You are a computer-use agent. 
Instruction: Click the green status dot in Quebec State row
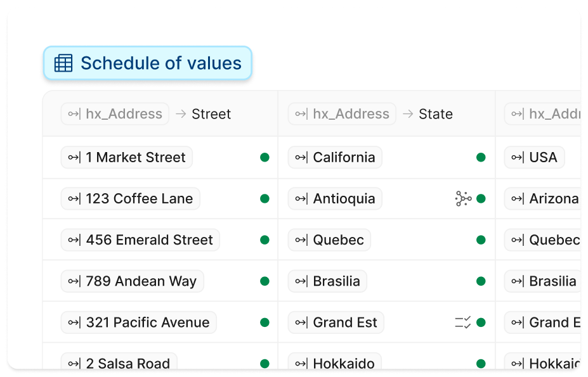click(481, 240)
